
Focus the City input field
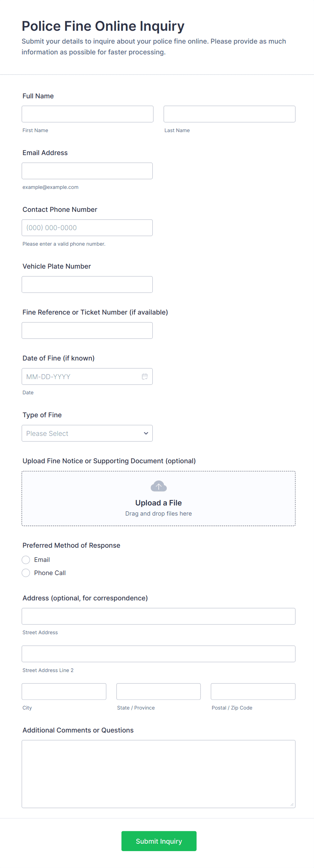pyautogui.click(x=64, y=691)
